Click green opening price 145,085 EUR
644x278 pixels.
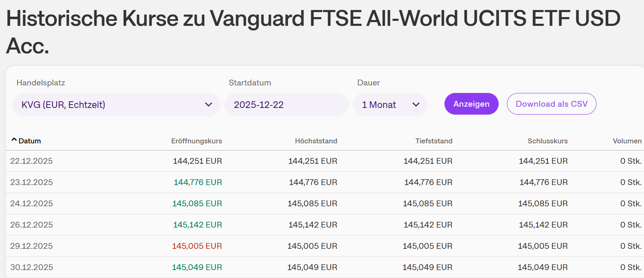[197, 203]
